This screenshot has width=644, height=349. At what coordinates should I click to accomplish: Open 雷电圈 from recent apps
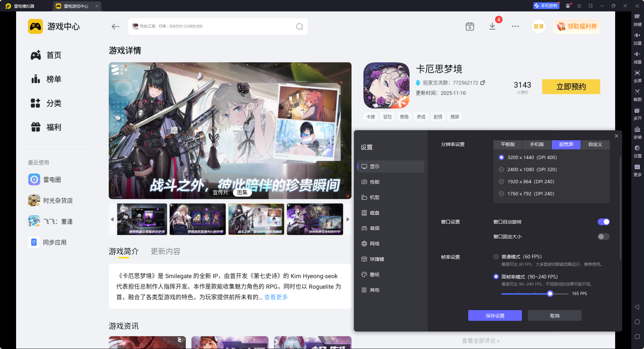[45, 180]
